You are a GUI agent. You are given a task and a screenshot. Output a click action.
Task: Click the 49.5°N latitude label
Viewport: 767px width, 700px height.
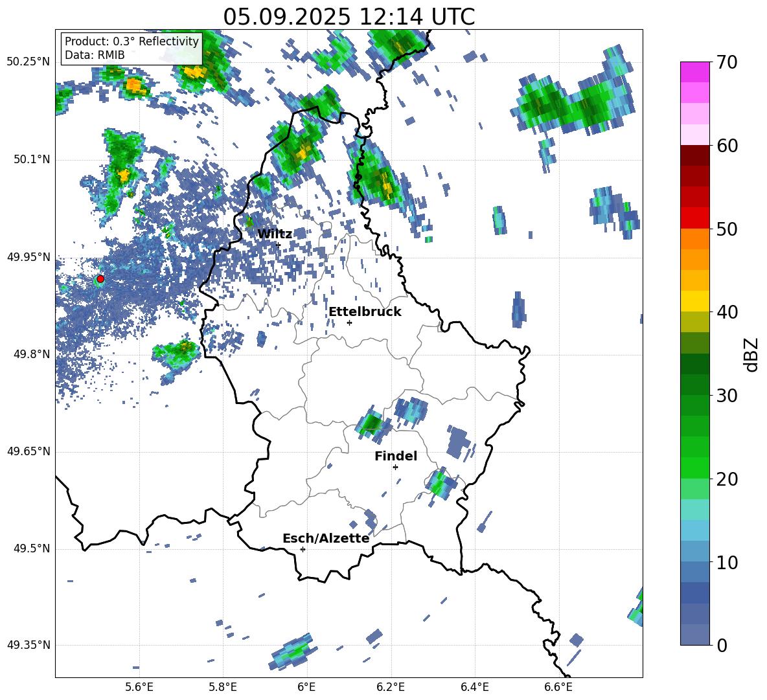pyautogui.click(x=32, y=548)
